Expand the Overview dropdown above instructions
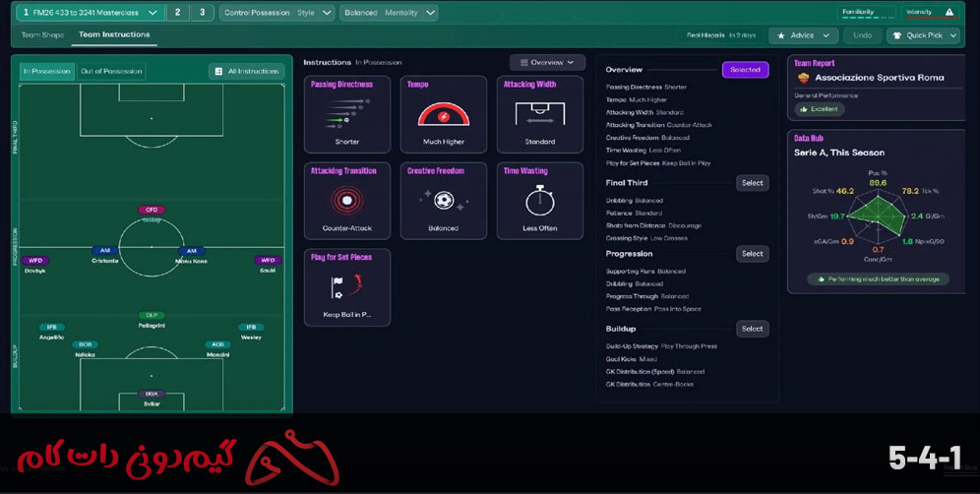The width and height of the screenshot is (980, 494). [x=547, y=62]
